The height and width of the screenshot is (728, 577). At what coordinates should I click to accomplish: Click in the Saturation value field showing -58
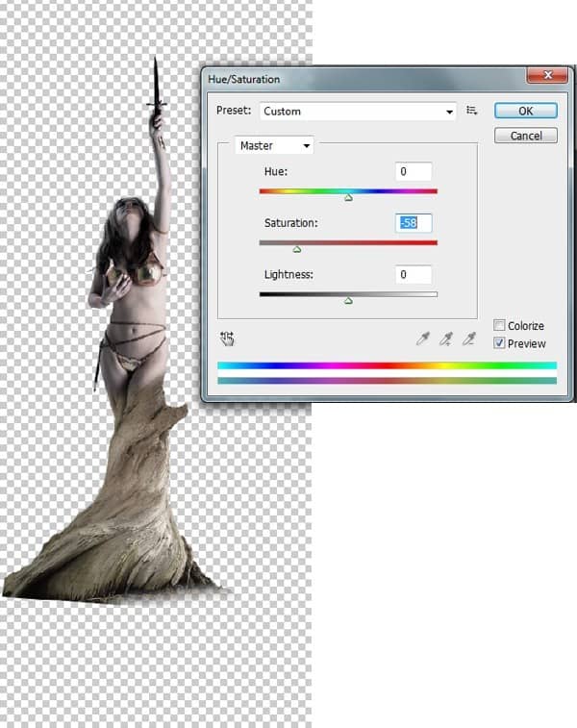coord(414,223)
